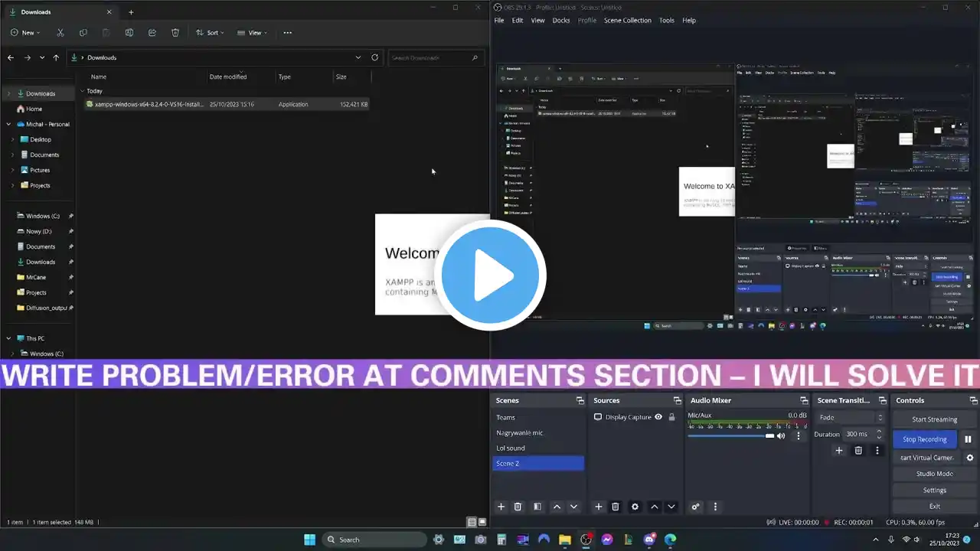This screenshot has width=980, height=551.
Task: Move the scene down in Scenes panel
Action: (x=573, y=507)
